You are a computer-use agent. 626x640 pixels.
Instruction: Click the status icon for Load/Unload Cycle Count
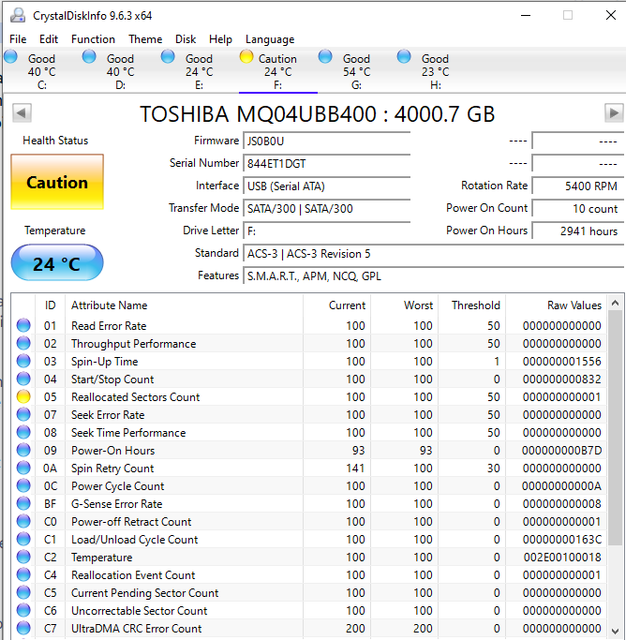pyautogui.click(x=23, y=539)
